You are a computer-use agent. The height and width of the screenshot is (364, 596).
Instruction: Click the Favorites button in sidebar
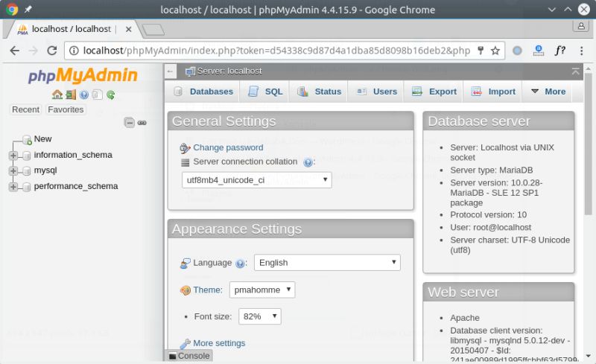click(66, 109)
